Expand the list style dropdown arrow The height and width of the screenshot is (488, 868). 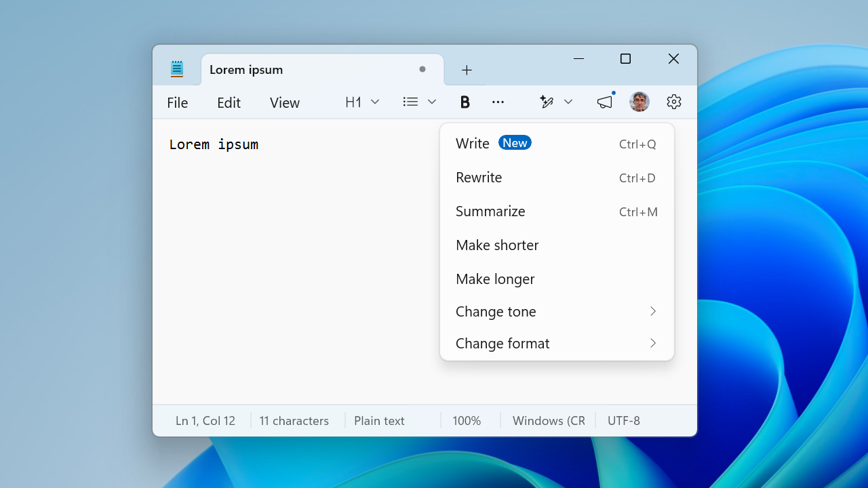pos(432,102)
